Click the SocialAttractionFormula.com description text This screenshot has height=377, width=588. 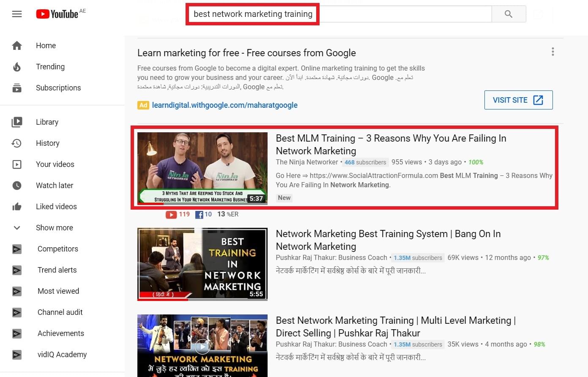coord(414,180)
